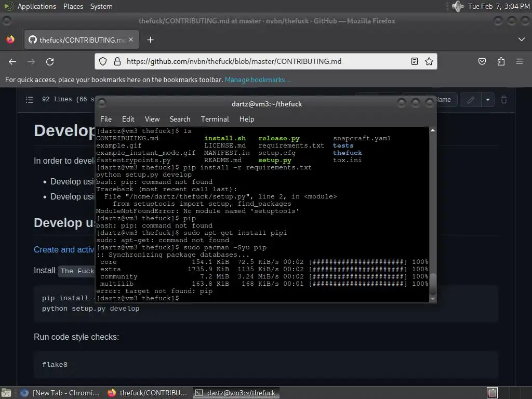Image resolution: width=532 pixels, height=399 pixels.
Task: Click the tests directory in terminal listing
Action: 343,145
